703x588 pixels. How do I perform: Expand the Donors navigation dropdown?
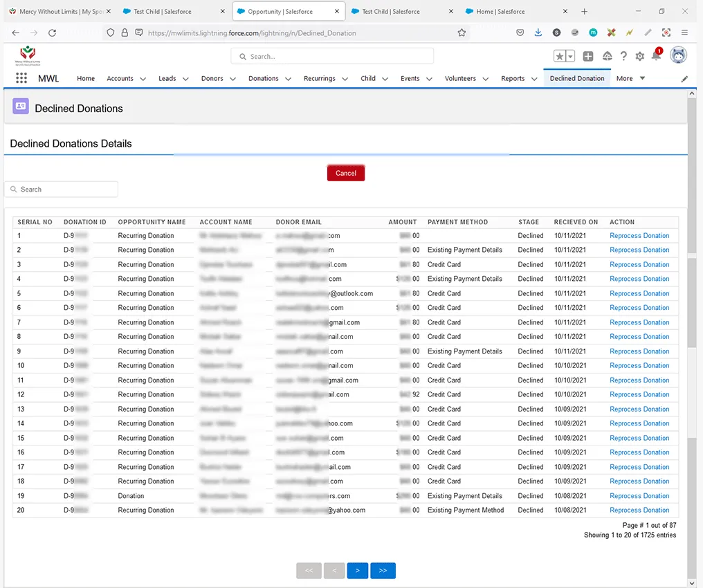coord(232,79)
